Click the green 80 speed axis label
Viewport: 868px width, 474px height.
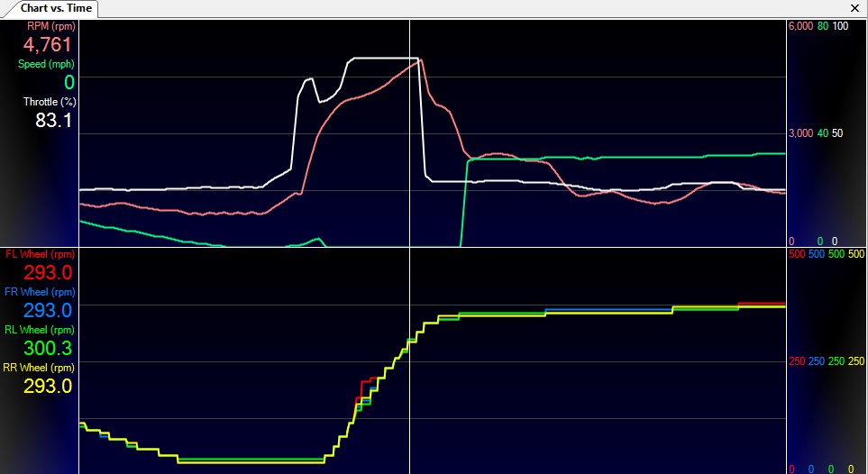pyautogui.click(x=822, y=26)
